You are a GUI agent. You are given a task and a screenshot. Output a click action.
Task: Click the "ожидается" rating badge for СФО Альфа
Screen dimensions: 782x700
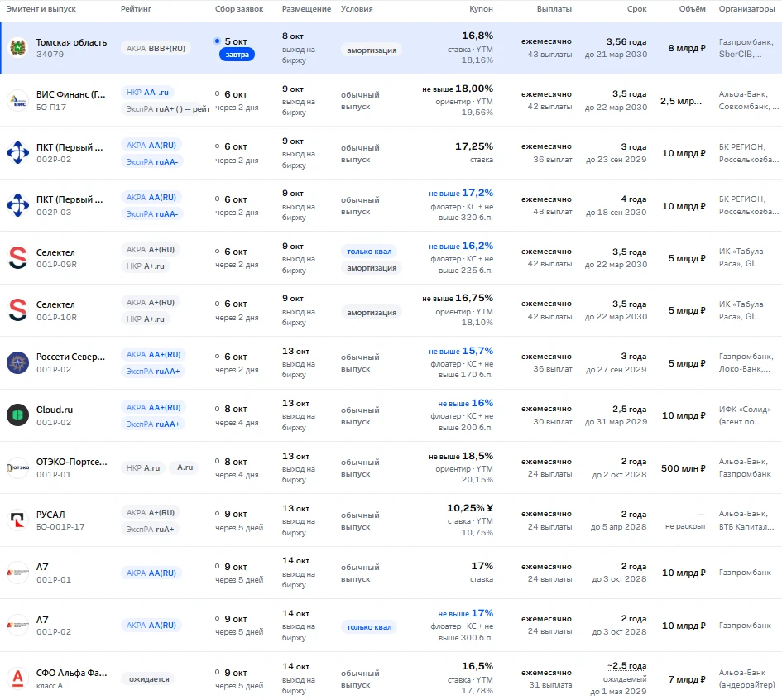[x=149, y=679]
